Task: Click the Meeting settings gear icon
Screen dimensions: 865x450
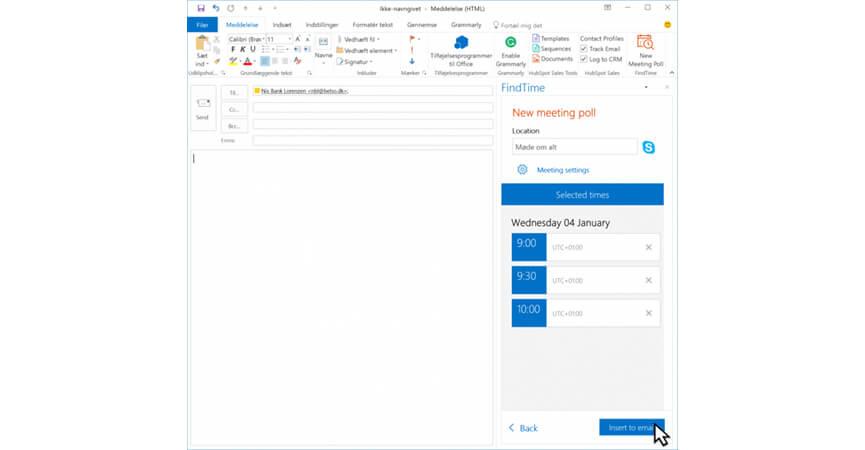Action: tap(522, 170)
